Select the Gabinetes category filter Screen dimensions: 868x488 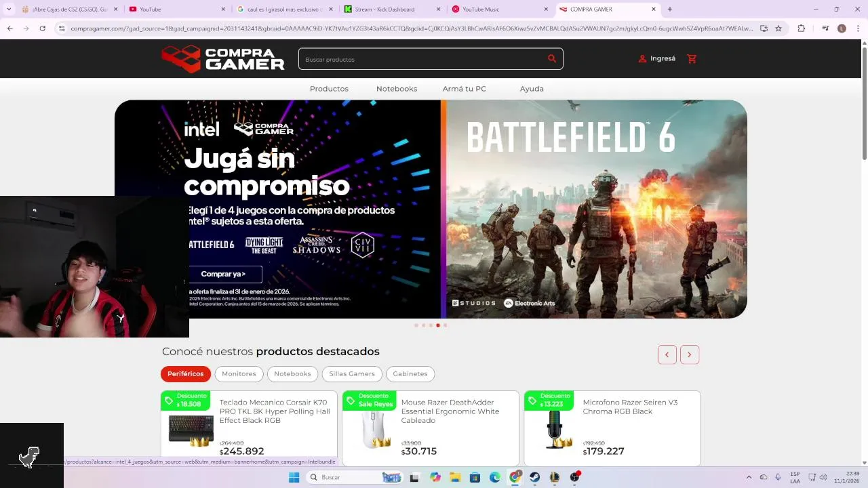tap(410, 374)
